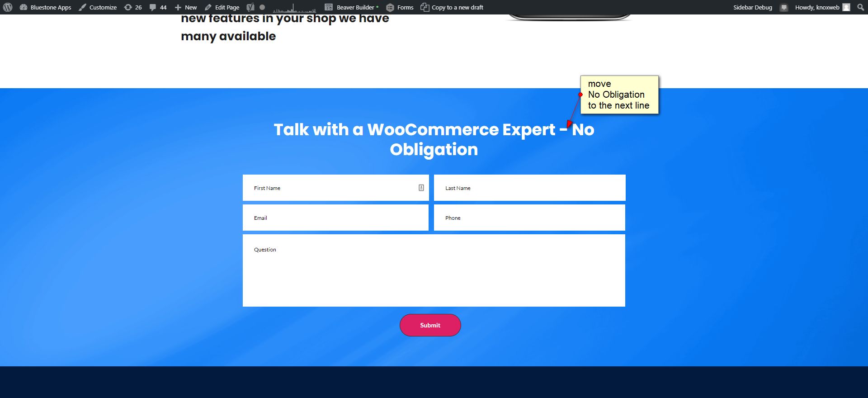Click Edit Page in admin bar
Screen dimensions: 868x398
[222, 7]
